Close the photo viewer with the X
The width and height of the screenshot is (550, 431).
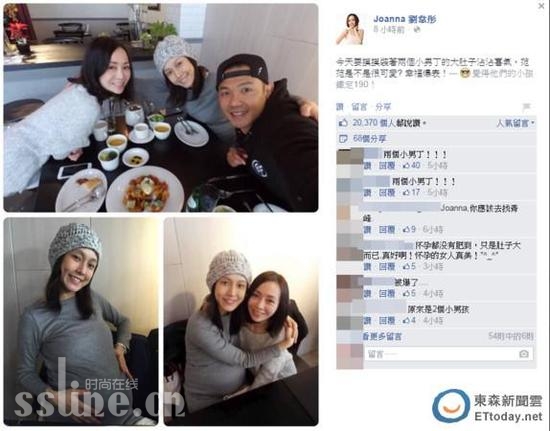[542, 5]
